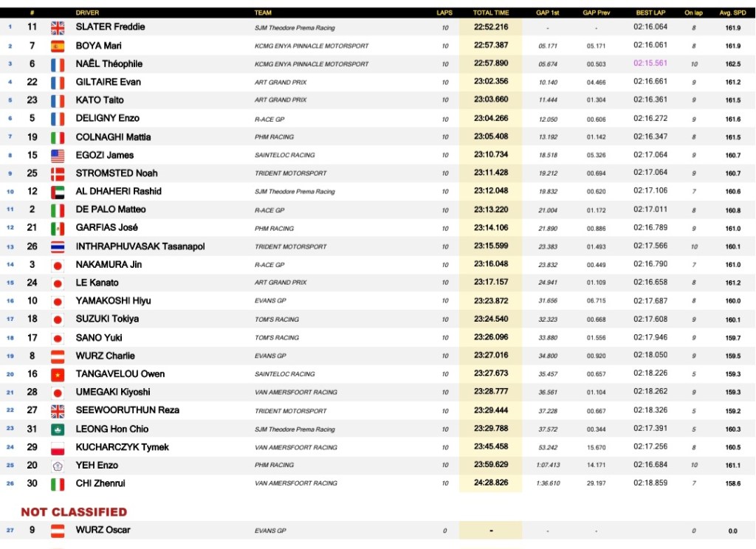Screen dimensions: 756x549
Task: Click the French flag beside NAËL Théophile
Action: pos(58,65)
